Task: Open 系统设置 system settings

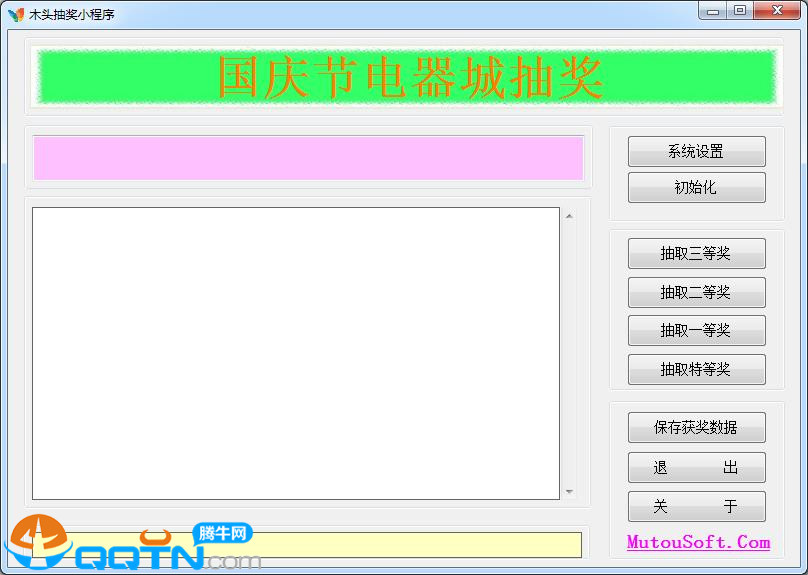Action: pos(696,152)
